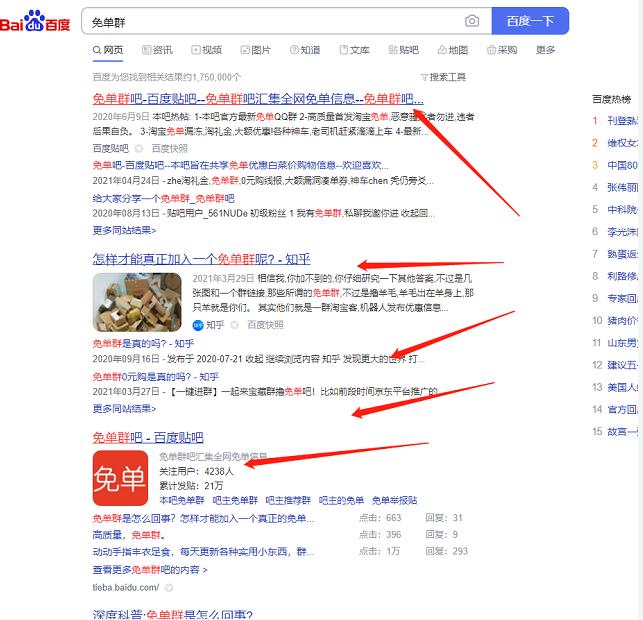This screenshot has height=620, width=643.
Task: Switch to the 知道 tab
Action: click(305, 50)
